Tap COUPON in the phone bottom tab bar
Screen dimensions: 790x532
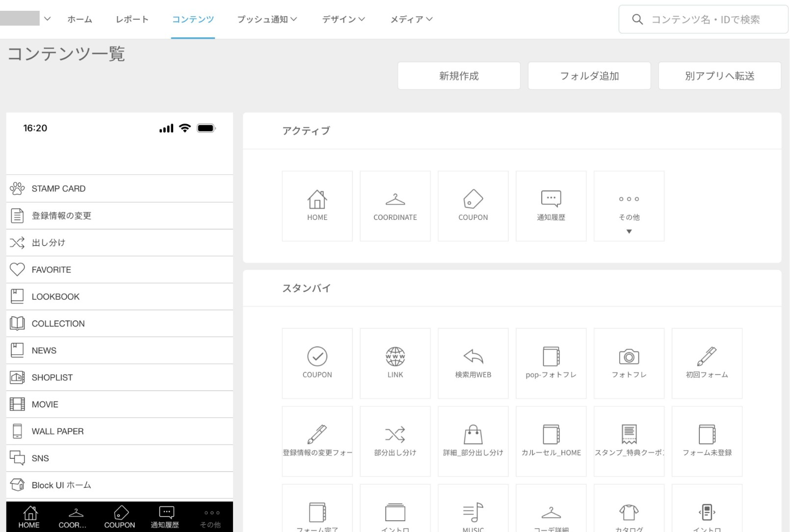coord(120,517)
